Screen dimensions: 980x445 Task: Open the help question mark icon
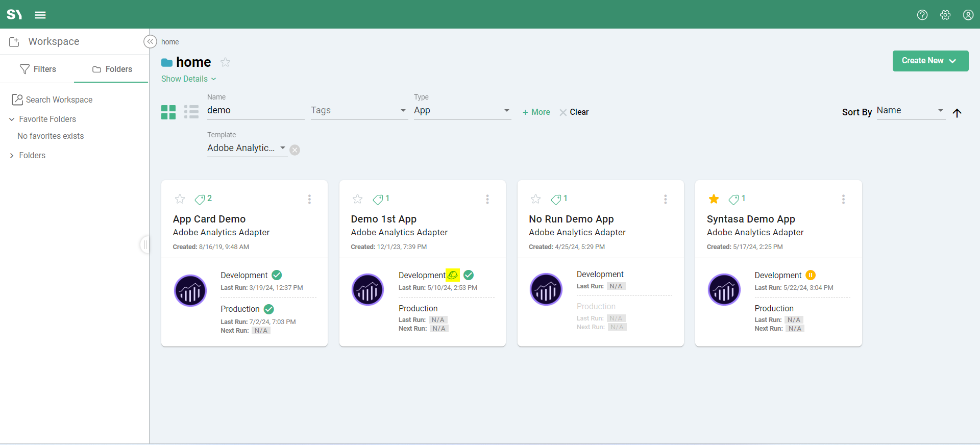coord(922,15)
